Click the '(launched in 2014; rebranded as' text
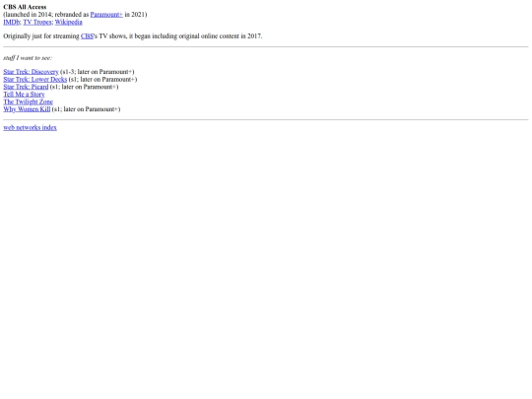 [45, 15]
